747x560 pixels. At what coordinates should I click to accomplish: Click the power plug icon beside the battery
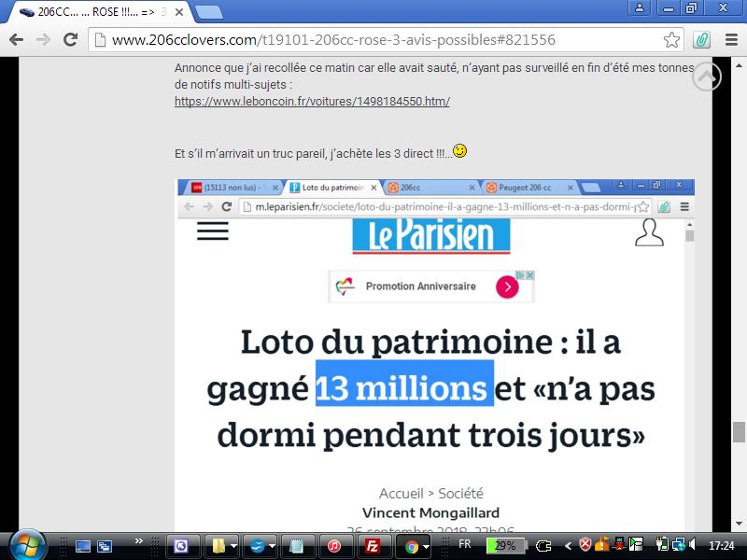coord(543,546)
